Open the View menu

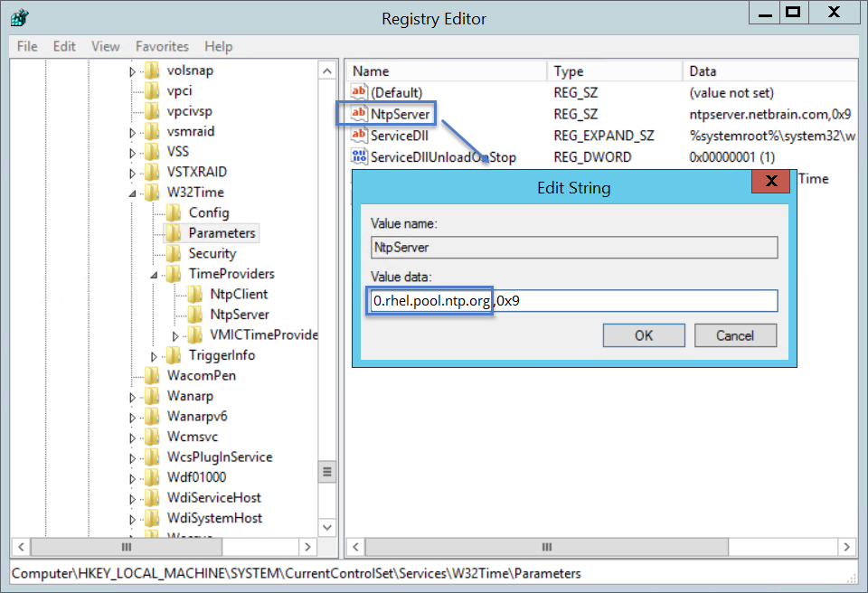(105, 46)
